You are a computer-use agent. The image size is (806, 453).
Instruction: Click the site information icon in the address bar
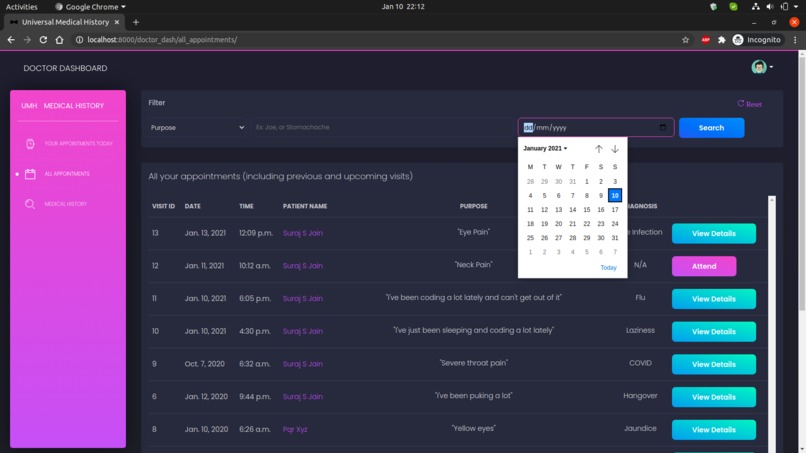[79, 40]
